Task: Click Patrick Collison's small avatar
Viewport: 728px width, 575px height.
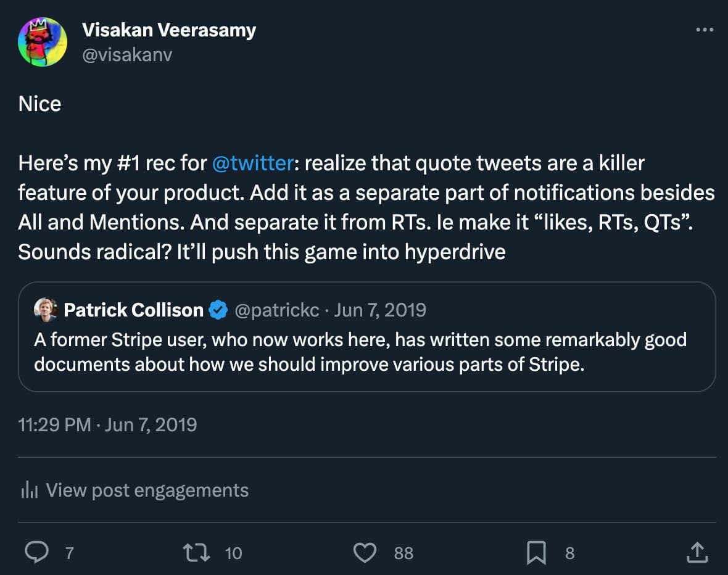Action: coord(46,310)
